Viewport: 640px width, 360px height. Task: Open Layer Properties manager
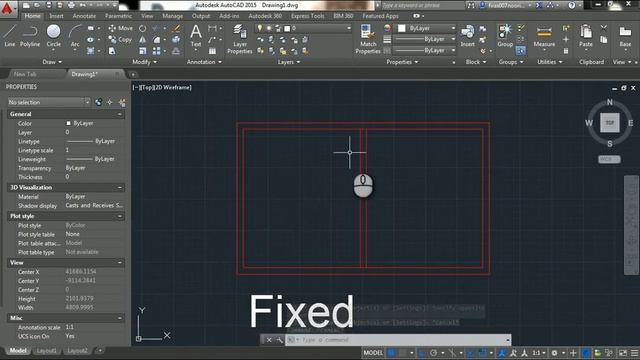pyautogui.click(x=240, y=39)
